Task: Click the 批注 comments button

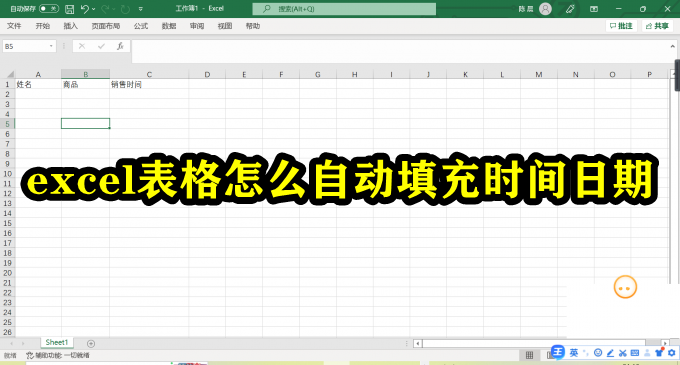Action: [621, 26]
